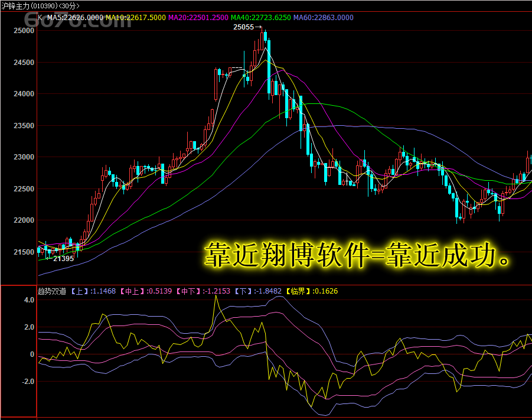
Task: Click the 4.0 indicator axis label
Action: (x=29, y=300)
